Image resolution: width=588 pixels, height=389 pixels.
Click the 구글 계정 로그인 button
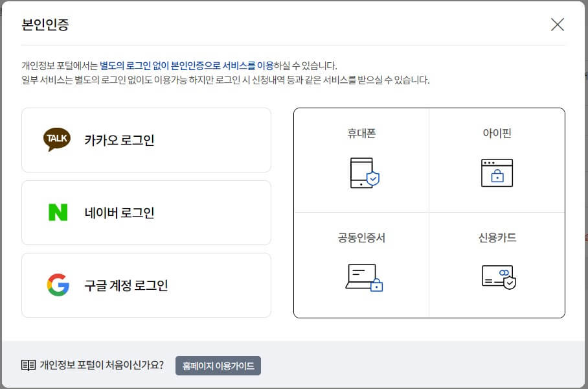click(x=146, y=285)
